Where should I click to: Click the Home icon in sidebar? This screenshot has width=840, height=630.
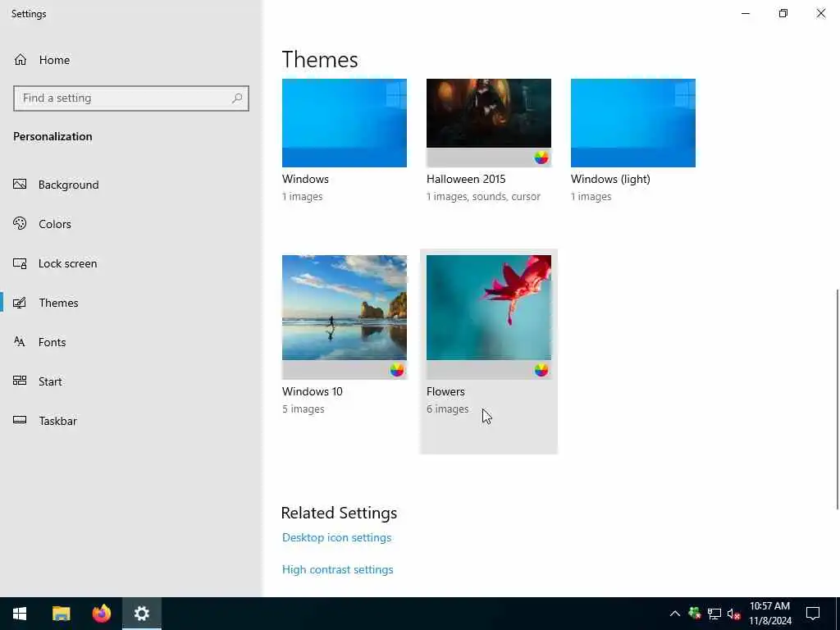click(x=21, y=59)
